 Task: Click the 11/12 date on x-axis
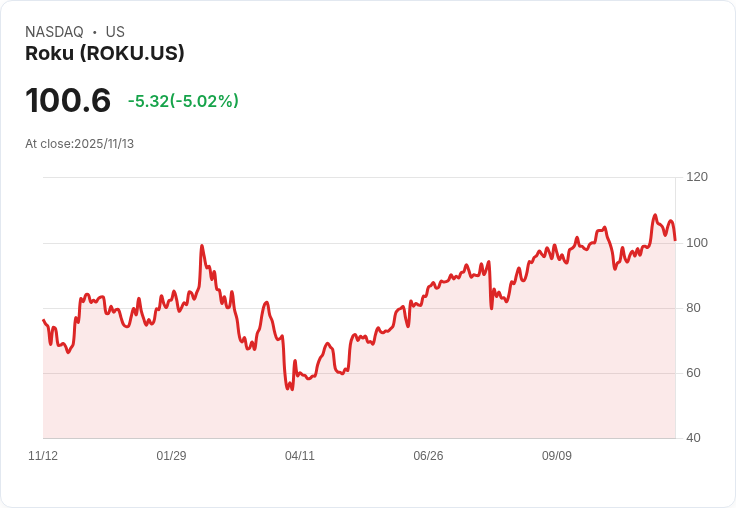(43, 456)
